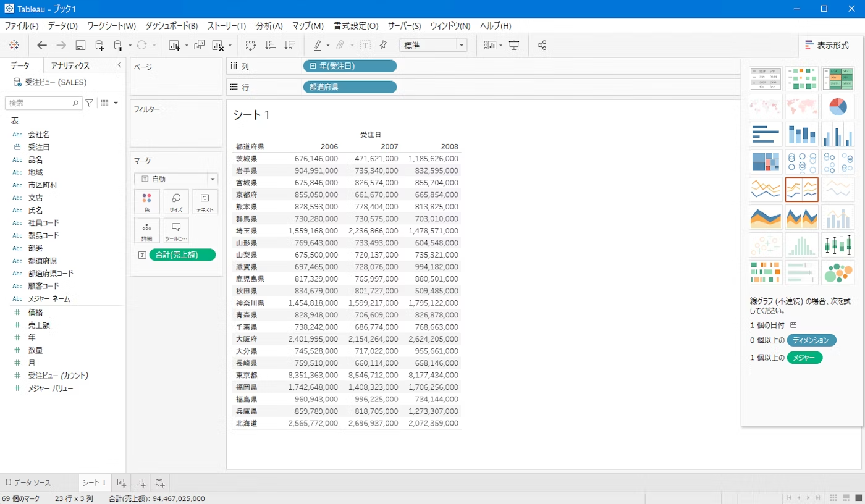
Task: Click the Color mark card button
Action: click(x=147, y=202)
